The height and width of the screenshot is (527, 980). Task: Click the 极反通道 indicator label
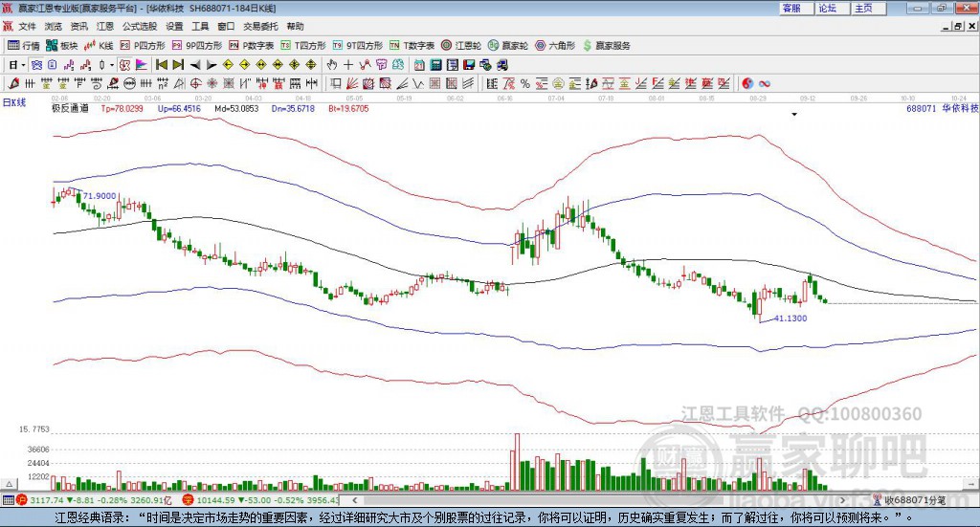70,108
